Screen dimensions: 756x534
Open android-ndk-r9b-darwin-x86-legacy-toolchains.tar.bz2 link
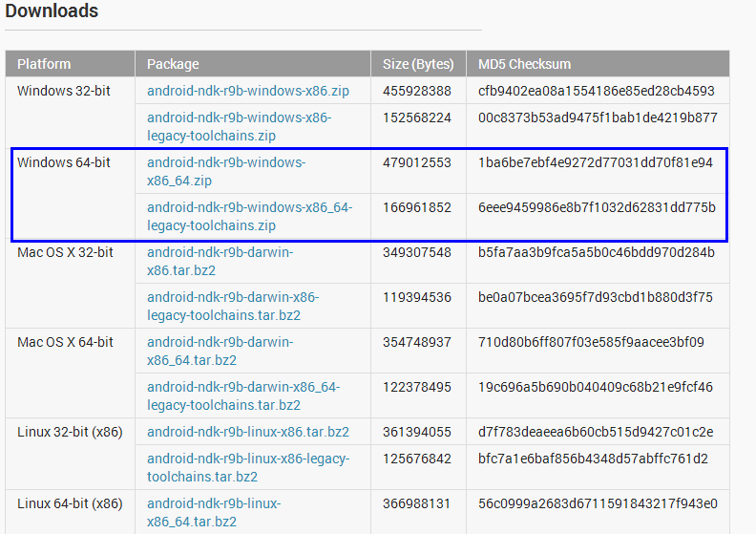(x=233, y=306)
